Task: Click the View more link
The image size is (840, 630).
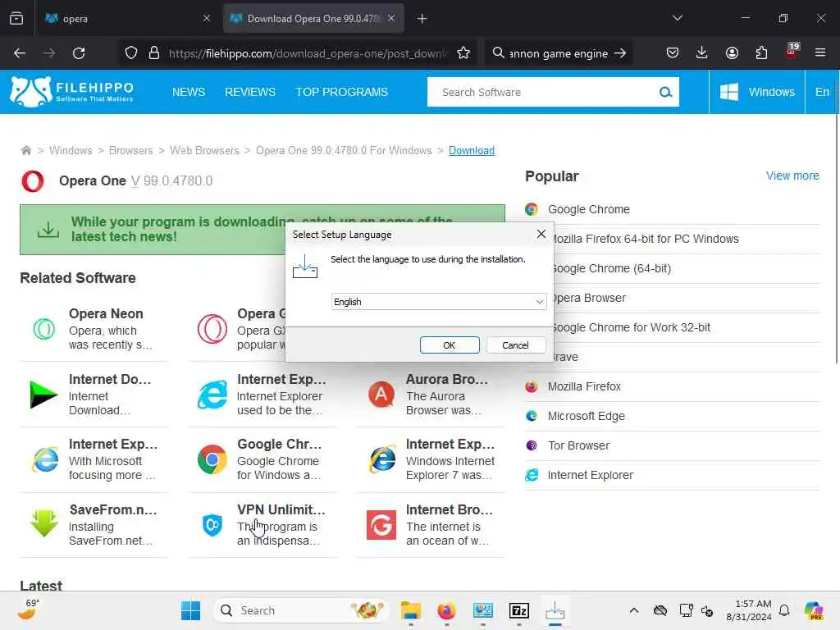Action: coord(792,176)
